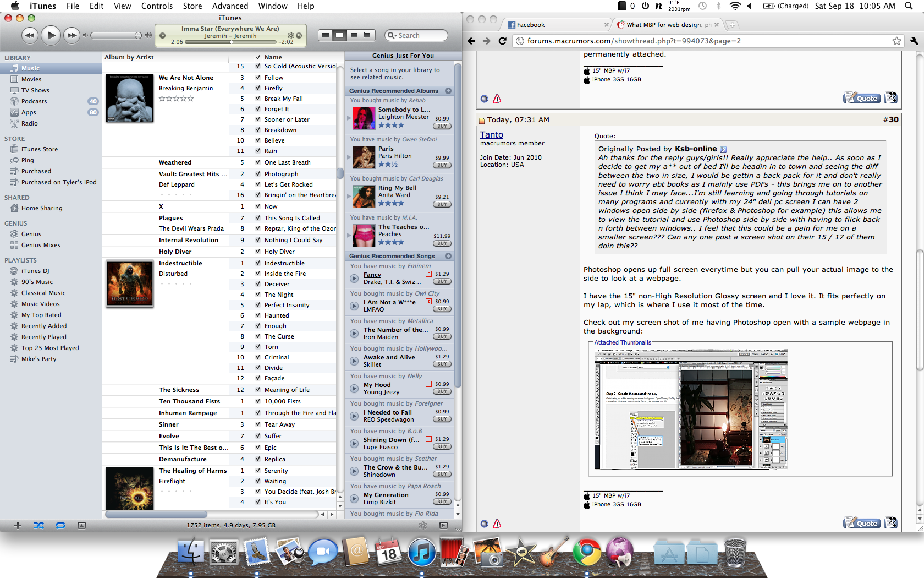Open the View menu

pyautogui.click(x=122, y=6)
